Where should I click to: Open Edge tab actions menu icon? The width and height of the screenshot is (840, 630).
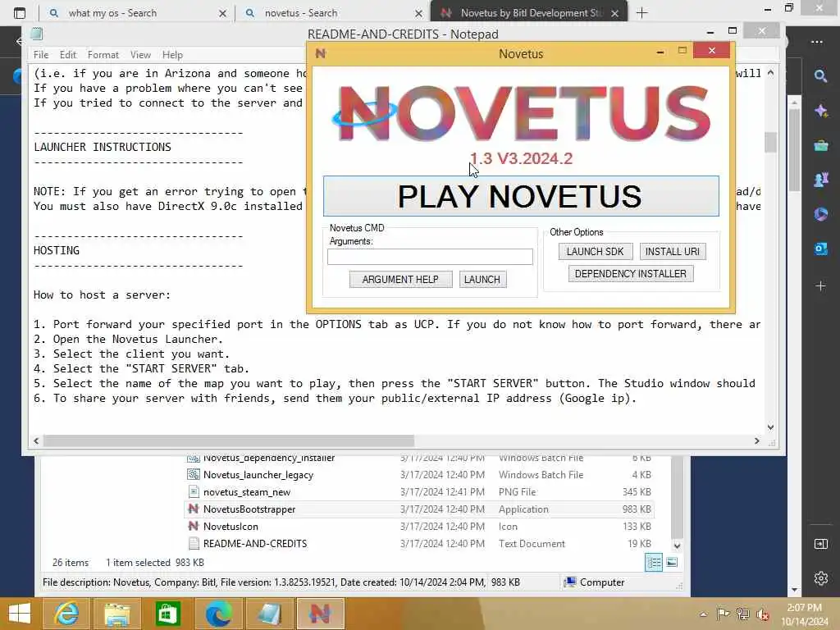pyautogui.click(x=20, y=13)
